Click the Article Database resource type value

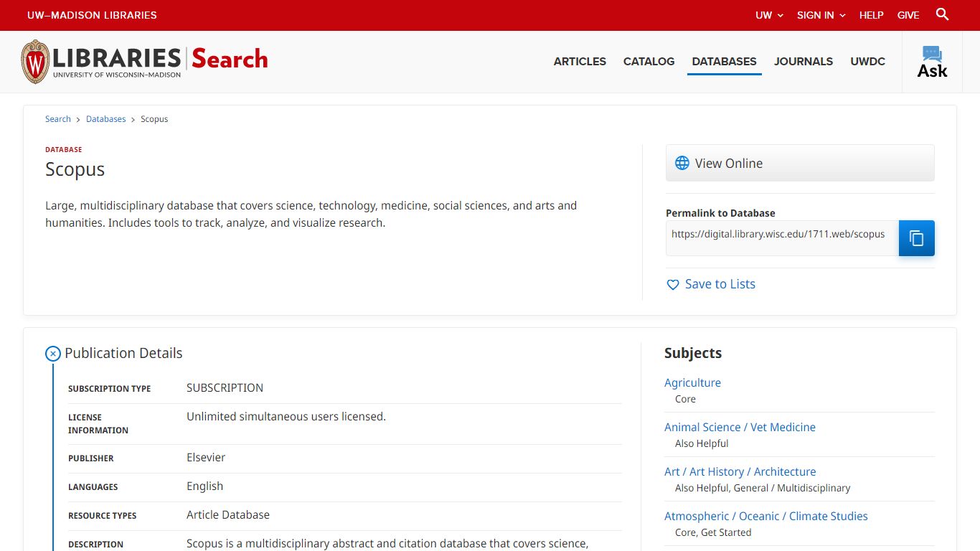click(x=228, y=515)
